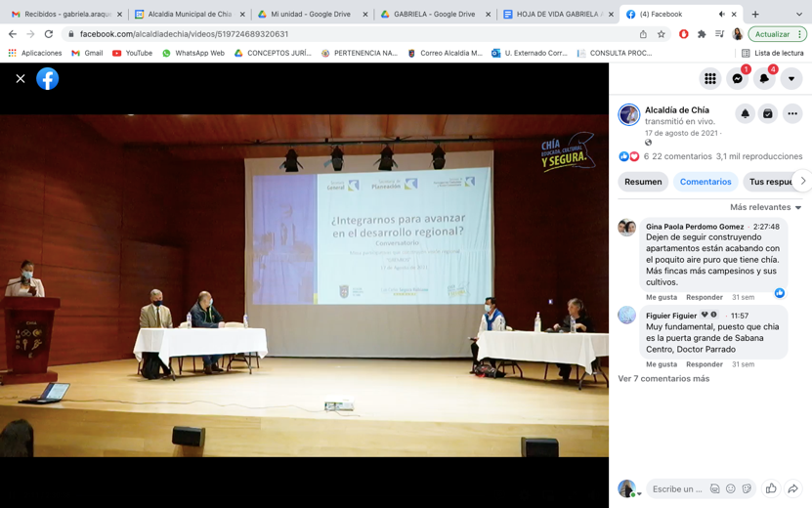Share the video with the arrow icon

pos(792,488)
